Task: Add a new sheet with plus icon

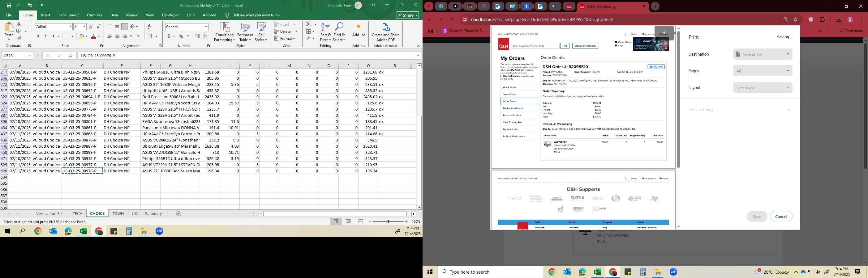Action: point(179,214)
